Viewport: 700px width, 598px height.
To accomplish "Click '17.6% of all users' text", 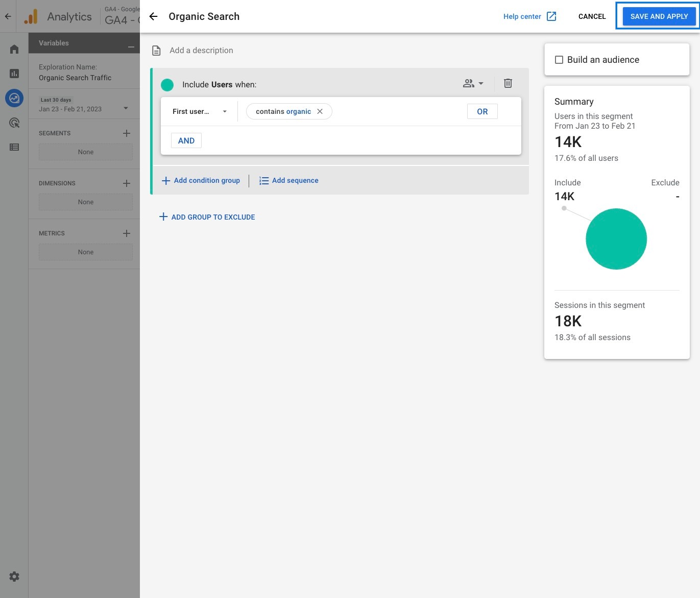I will point(586,158).
